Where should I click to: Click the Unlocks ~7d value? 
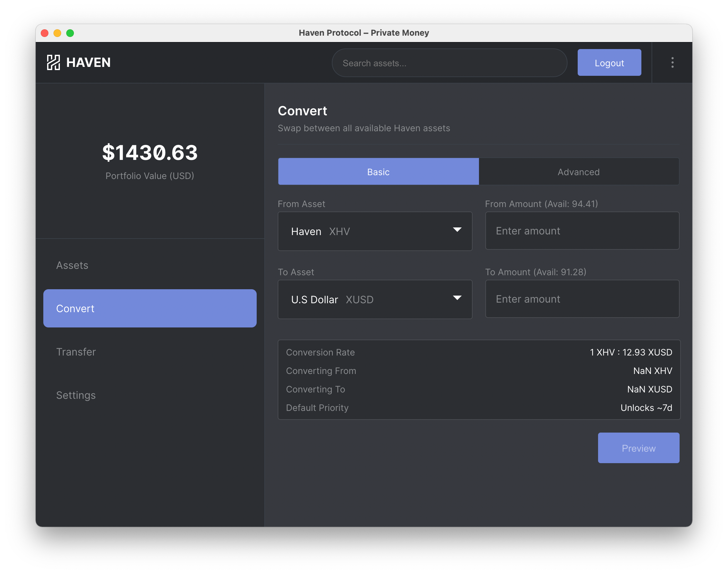pyautogui.click(x=646, y=408)
